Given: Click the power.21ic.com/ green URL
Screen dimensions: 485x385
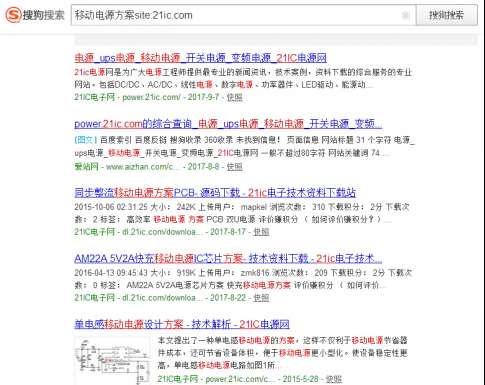Looking at the screenshot, I should (151, 97).
